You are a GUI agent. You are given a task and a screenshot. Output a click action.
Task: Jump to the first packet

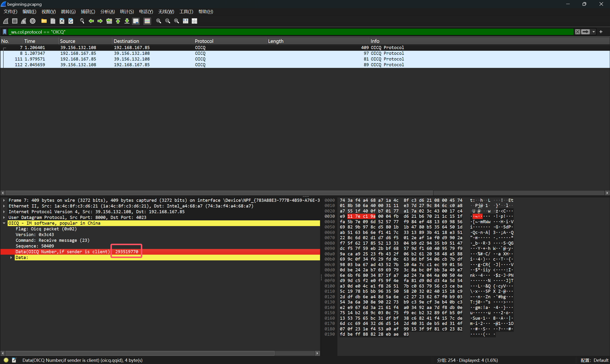point(118,21)
